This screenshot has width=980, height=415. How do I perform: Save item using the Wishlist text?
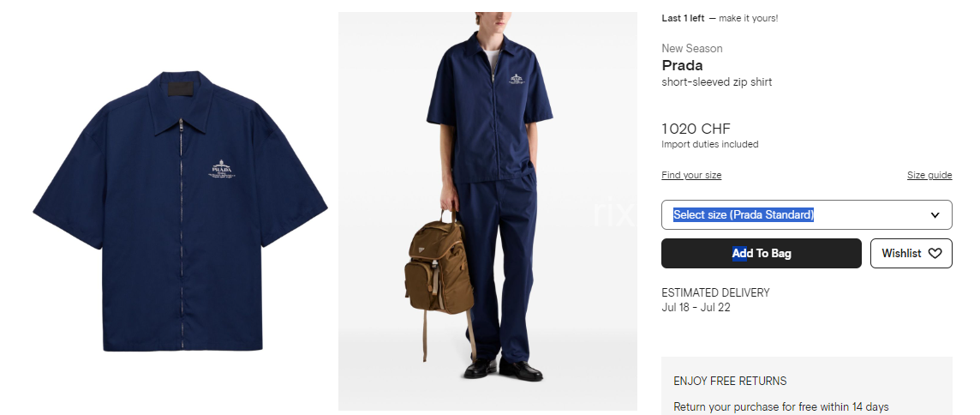901,254
